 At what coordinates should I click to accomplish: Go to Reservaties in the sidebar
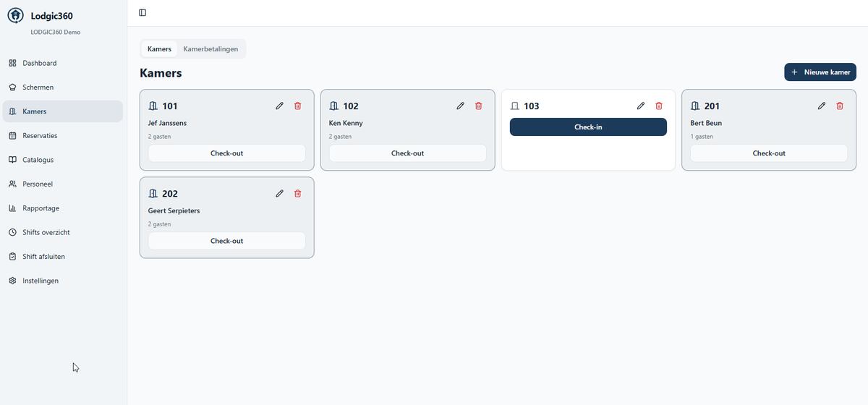pyautogui.click(x=63, y=136)
